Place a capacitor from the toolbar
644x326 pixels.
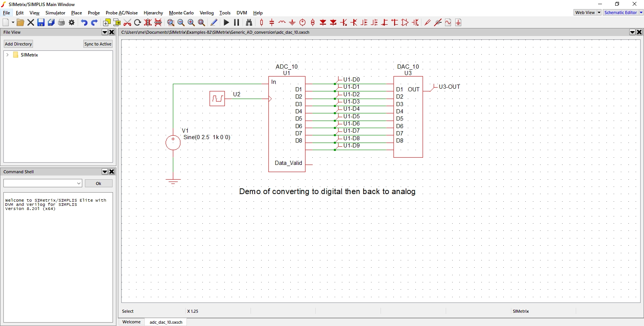coord(272,22)
